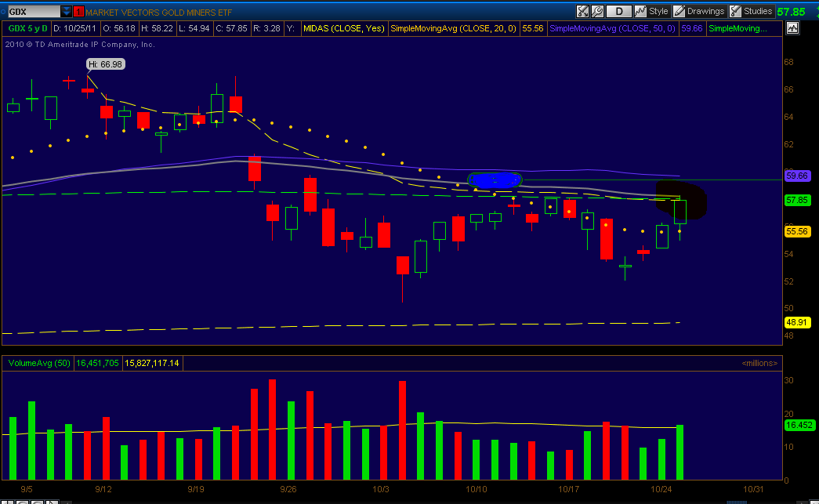Click the <millions> volume unit label

click(x=759, y=363)
